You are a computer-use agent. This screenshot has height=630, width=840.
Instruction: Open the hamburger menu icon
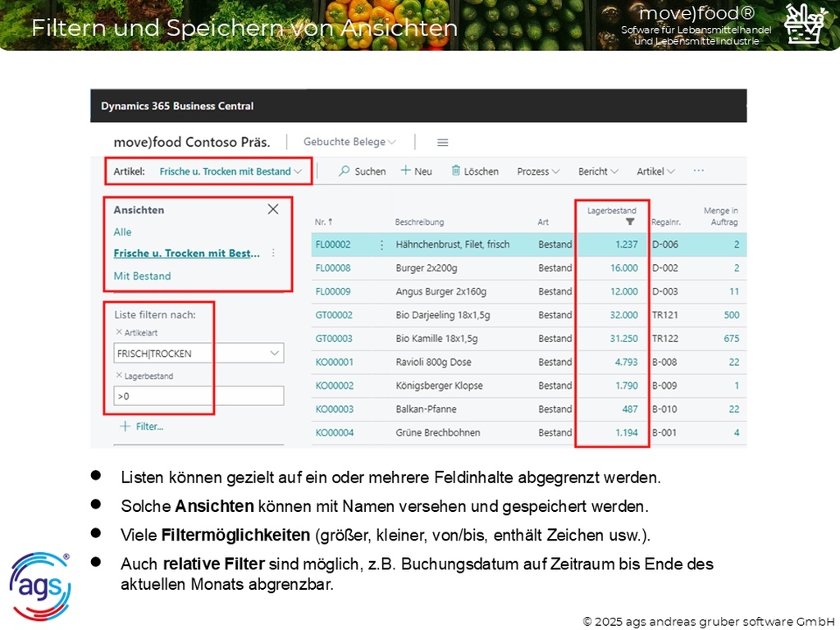[442, 143]
